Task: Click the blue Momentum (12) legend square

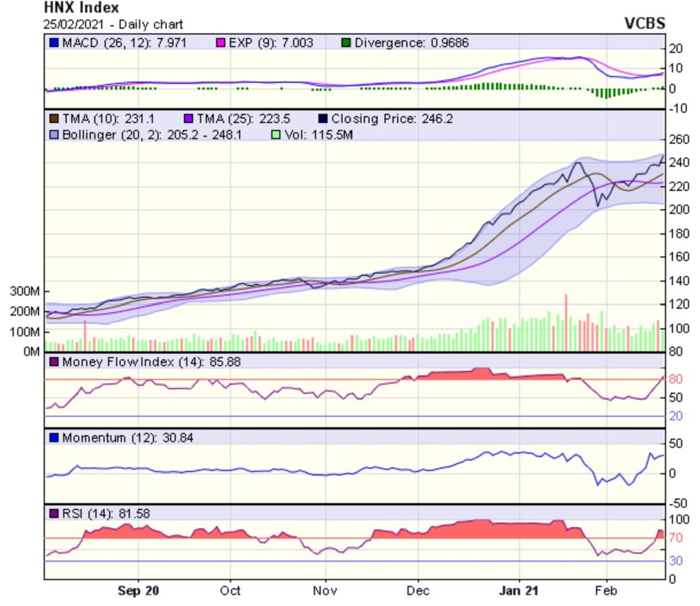Action: click(54, 438)
